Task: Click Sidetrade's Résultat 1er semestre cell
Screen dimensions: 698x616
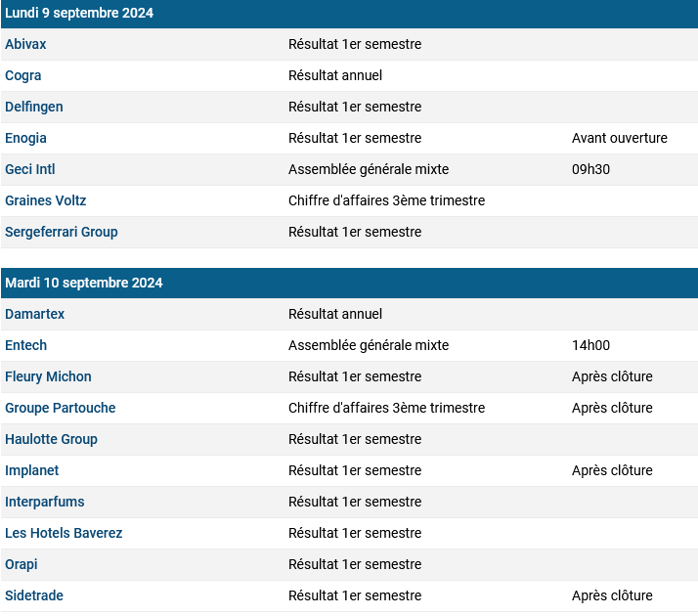Action: point(355,595)
